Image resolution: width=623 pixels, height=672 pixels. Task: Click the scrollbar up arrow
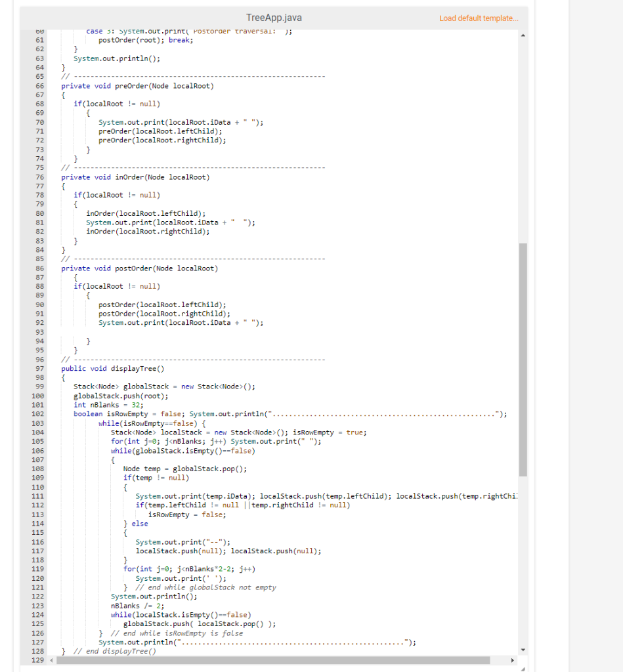pos(523,33)
